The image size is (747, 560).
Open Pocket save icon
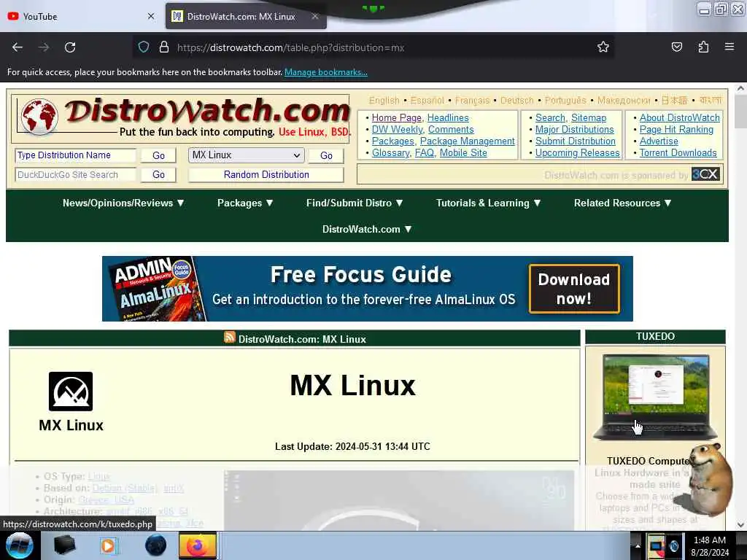pos(676,47)
